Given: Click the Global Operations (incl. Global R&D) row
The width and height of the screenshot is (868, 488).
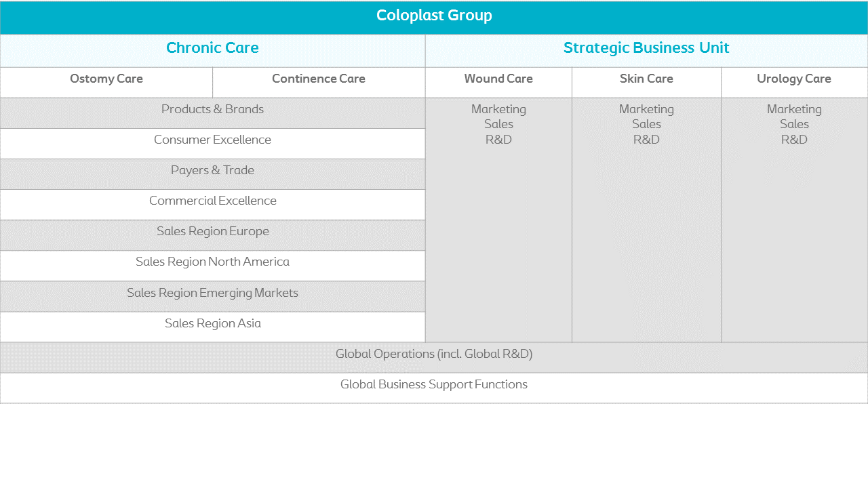Looking at the screenshot, I should pyautogui.click(x=434, y=357).
